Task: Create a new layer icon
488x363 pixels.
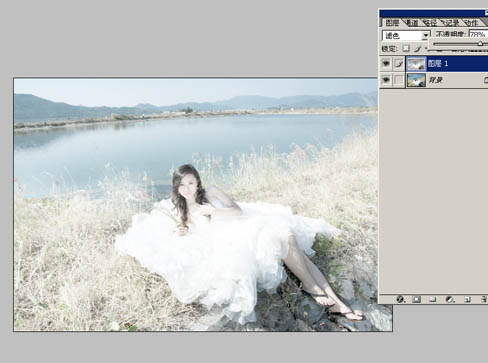Action: pyautogui.click(x=467, y=299)
